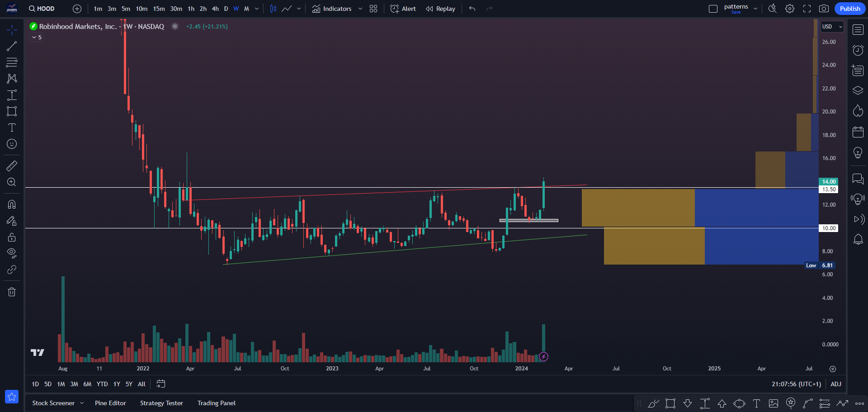Start bar Replay mode

(x=441, y=9)
